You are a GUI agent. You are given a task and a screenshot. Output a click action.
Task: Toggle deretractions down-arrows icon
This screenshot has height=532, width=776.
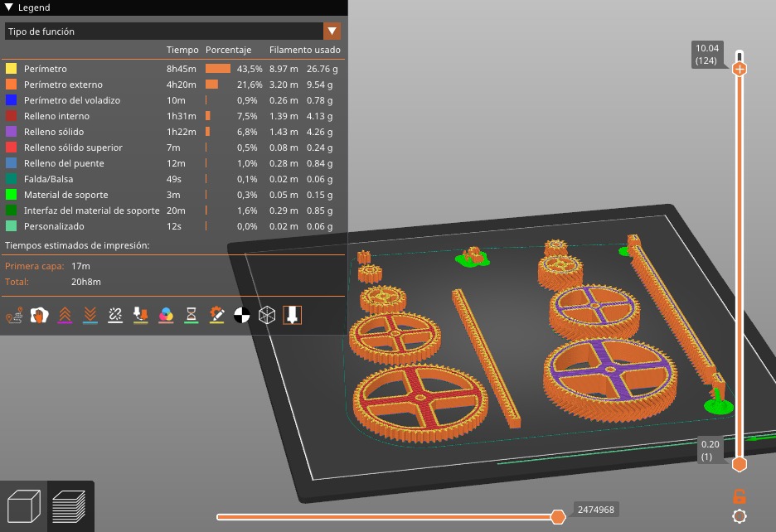pyautogui.click(x=90, y=315)
